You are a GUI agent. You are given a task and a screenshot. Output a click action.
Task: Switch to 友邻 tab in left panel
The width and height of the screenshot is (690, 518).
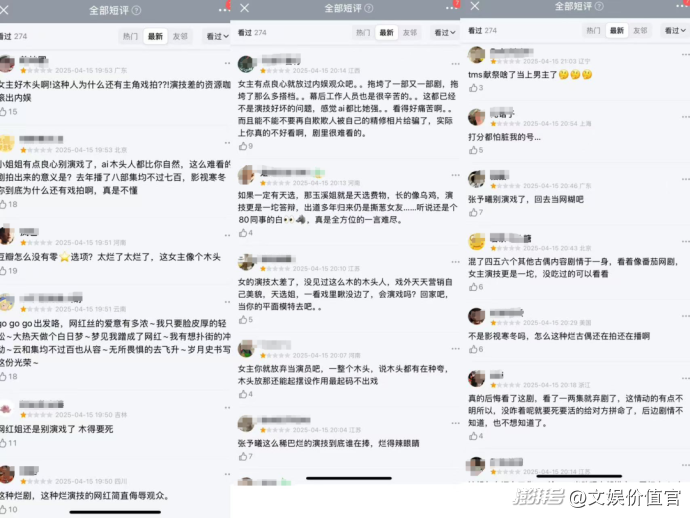pos(180,36)
